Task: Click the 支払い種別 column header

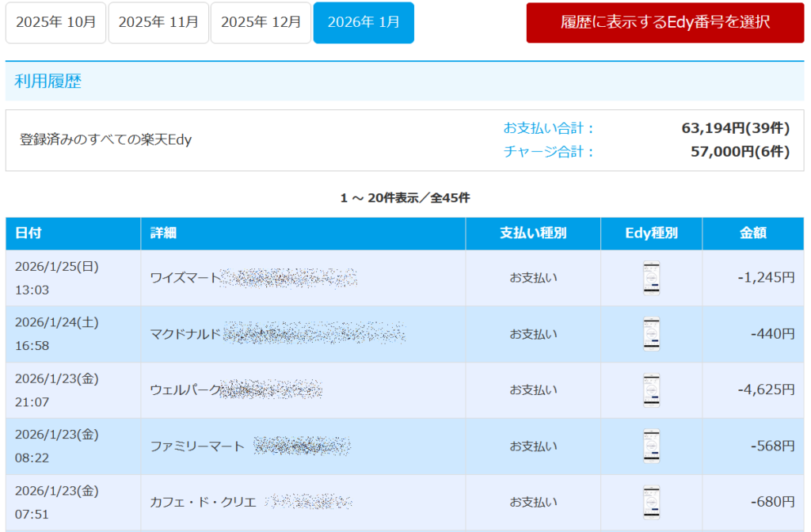Action: (533, 234)
